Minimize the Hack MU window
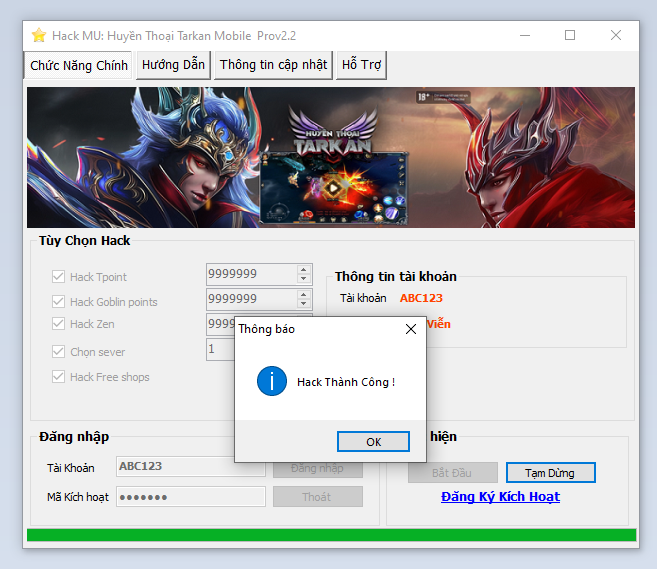This screenshot has width=657, height=569. [x=525, y=35]
